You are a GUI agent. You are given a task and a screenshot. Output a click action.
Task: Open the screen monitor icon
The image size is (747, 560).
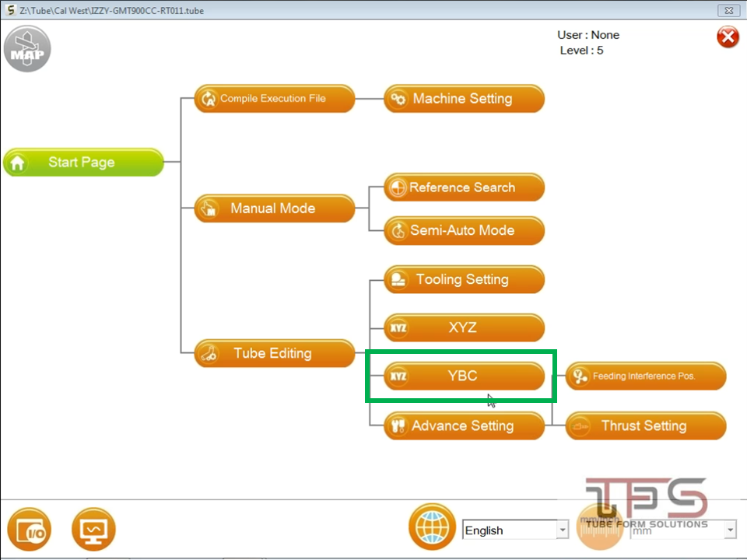point(93,530)
